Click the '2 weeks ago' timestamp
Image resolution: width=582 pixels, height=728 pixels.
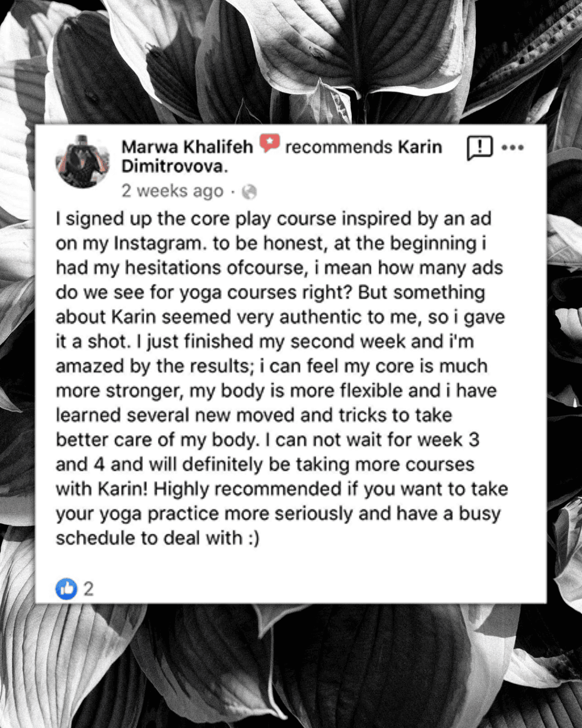(172, 191)
